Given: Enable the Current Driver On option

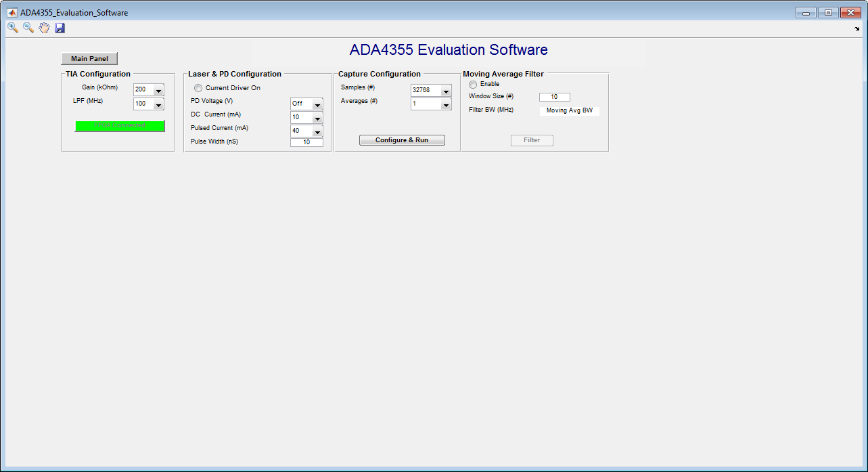Looking at the screenshot, I should click(198, 87).
